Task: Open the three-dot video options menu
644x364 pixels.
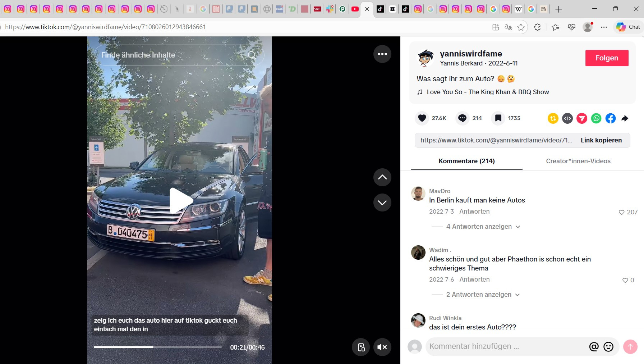Action: coord(382,54)
